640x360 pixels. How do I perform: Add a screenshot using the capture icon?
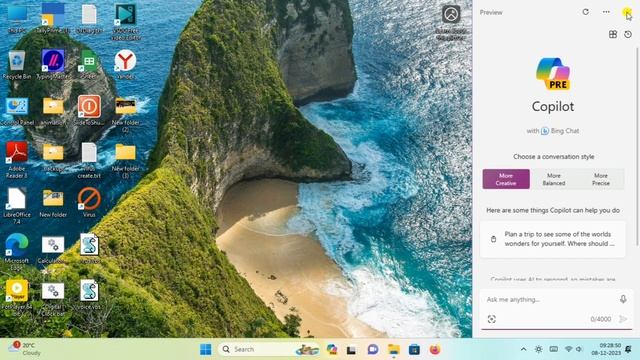[x=491, y=319]
